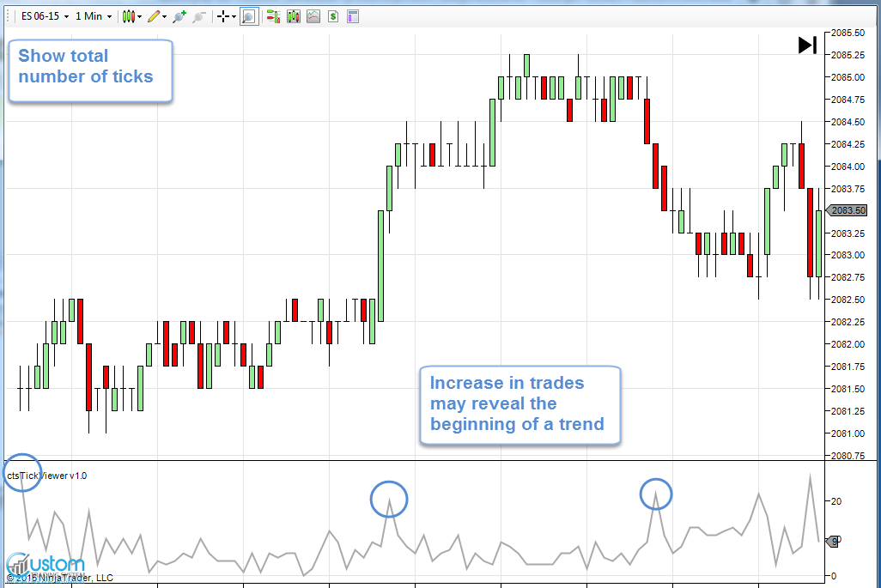Click the greyed zoom out magnifier icon
This screenshot has width=881, height=588.
pyautogui.click(x=199, y=16)
